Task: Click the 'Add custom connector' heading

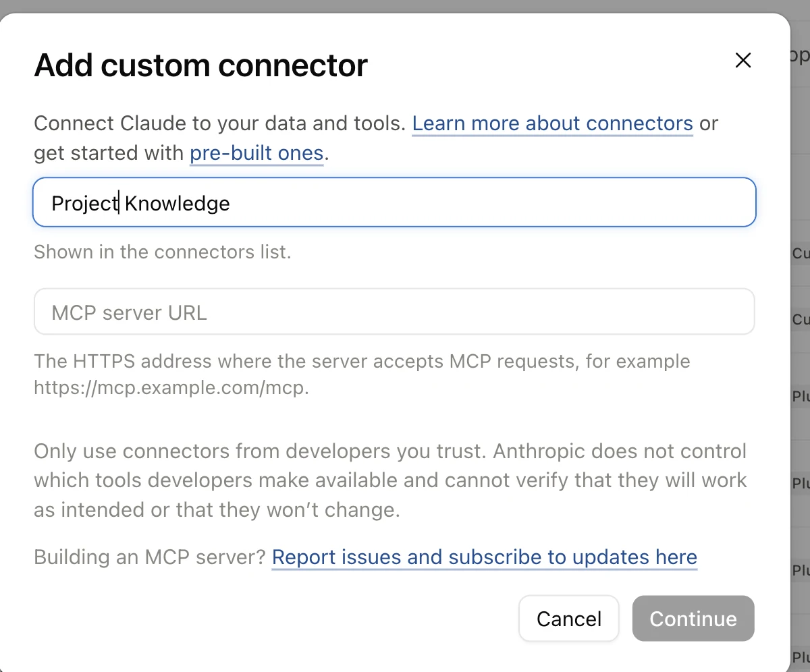Action: [200, 65]
